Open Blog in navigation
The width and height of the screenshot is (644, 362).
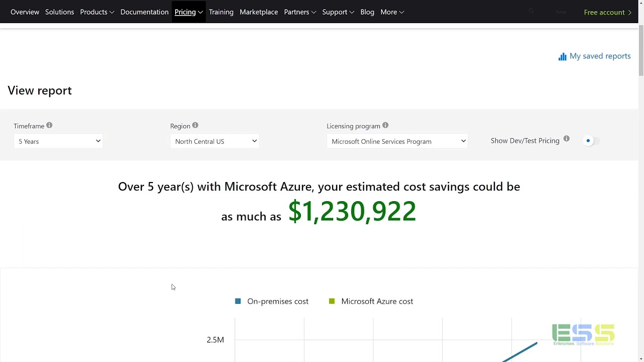[x=367, y=12]
